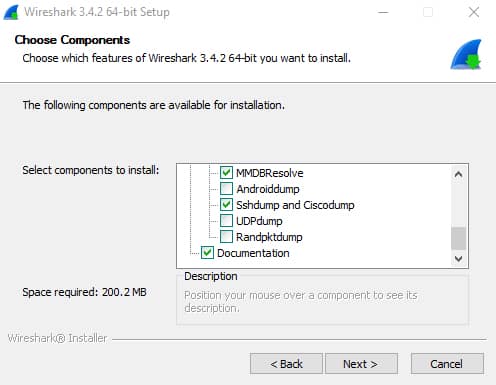Cancel the Wireshark setup

[x=447, y=364]
